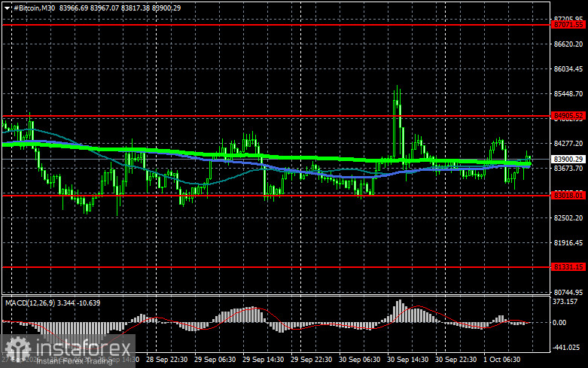Click the MACD 373.157 scale value
The image size is (588, 368).
565,302
